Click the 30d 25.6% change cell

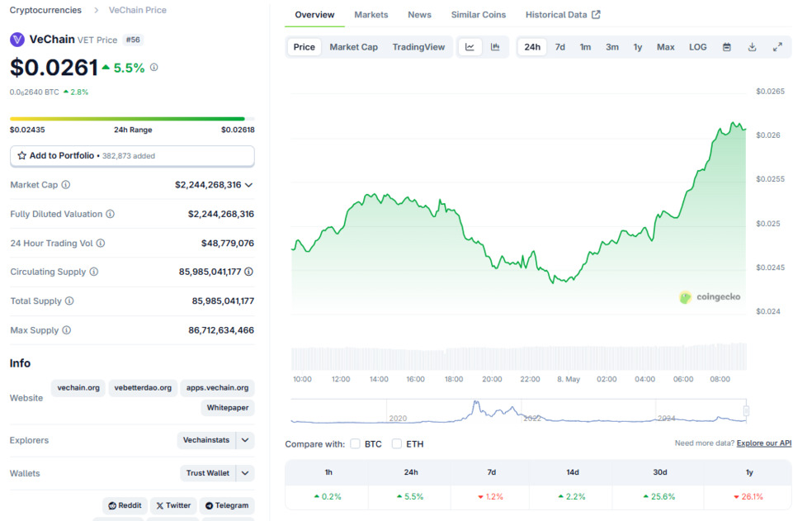[x=660, y=496]
